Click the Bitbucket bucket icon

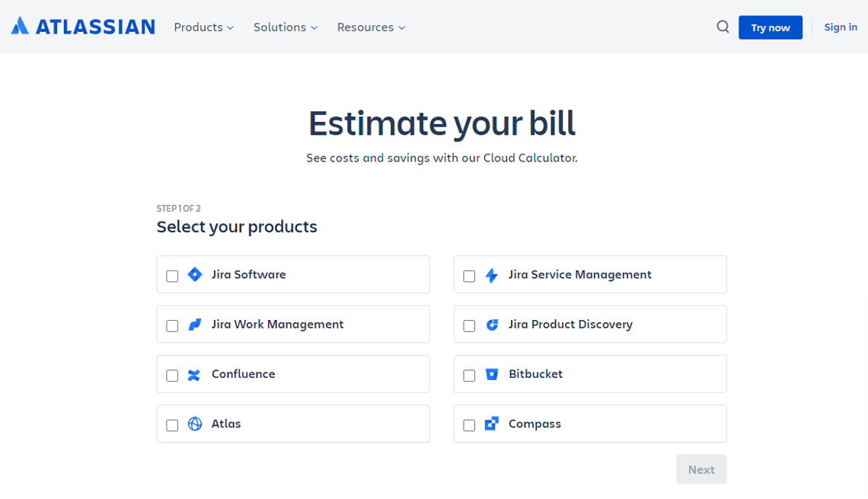coord(492,374)
